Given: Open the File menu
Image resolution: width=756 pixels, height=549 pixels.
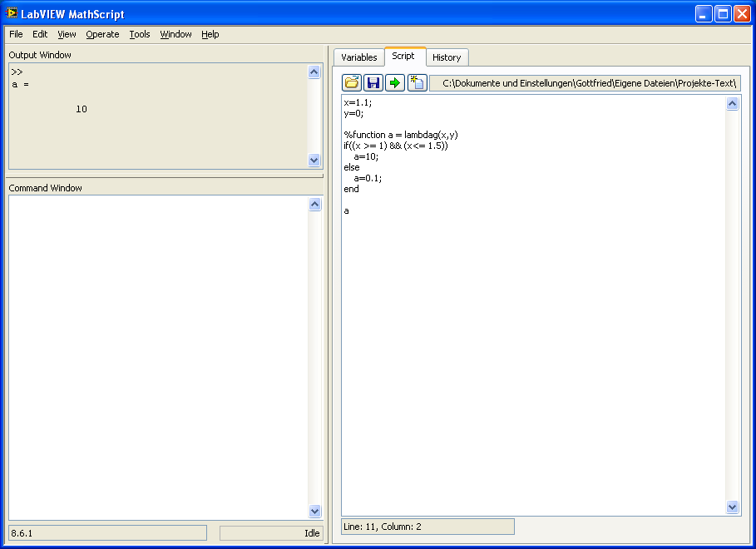Looking at the screenshot, I should tap(16, 34).
